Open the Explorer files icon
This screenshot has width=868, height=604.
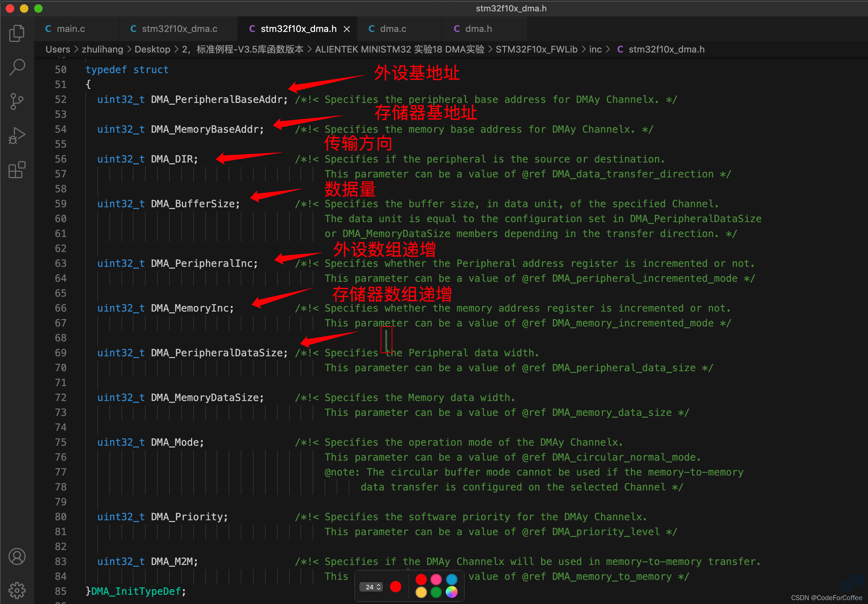click(x=17, y=33)
